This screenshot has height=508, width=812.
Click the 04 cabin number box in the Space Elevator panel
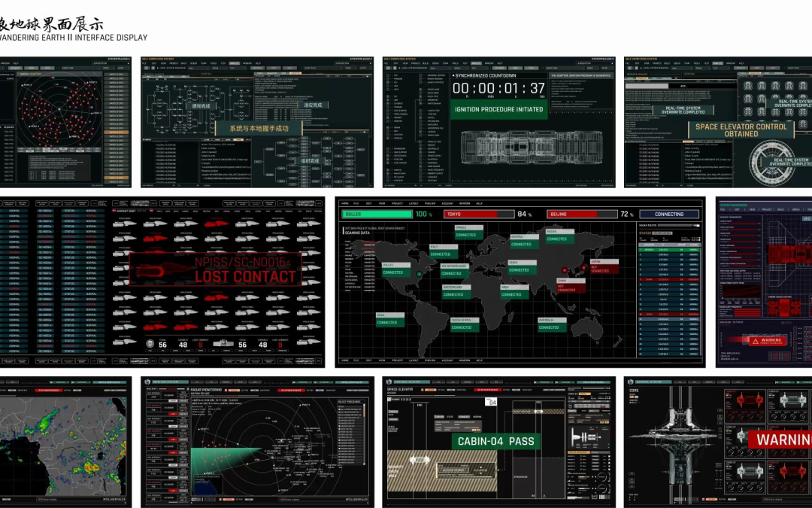[491, 402]
